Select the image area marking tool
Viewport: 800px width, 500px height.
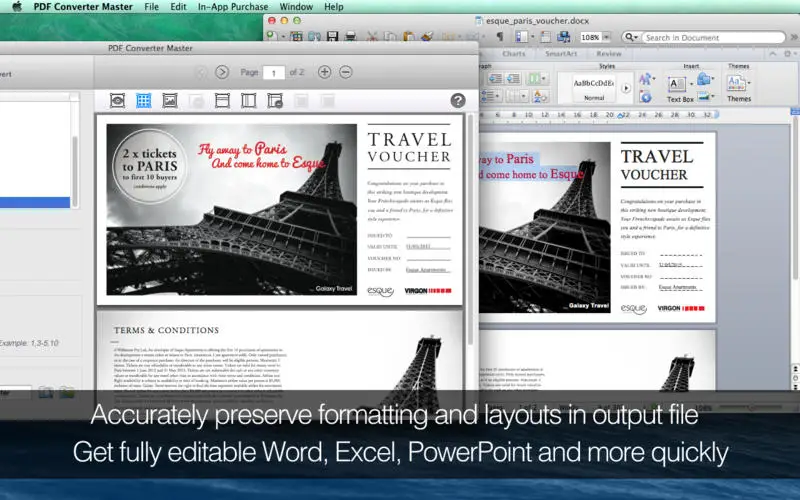pyautogui.click(x=169, y=101)
